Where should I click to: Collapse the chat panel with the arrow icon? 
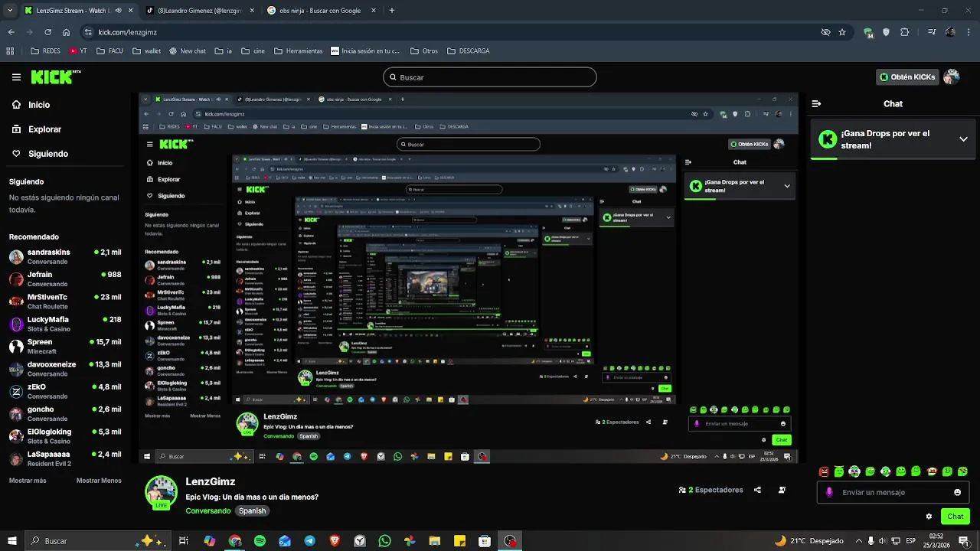816,103
